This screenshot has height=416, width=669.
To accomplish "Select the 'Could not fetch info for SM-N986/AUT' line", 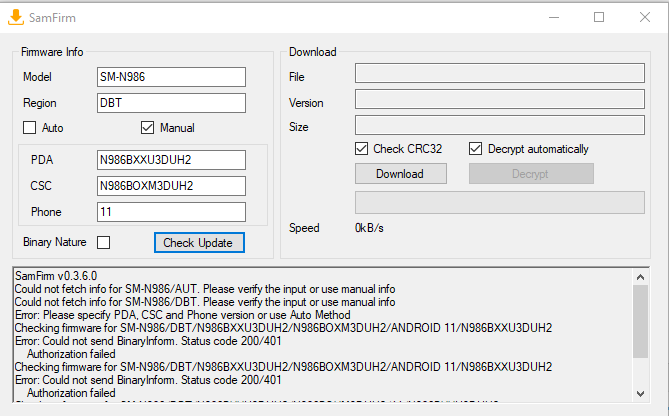I will click(205, 289).
